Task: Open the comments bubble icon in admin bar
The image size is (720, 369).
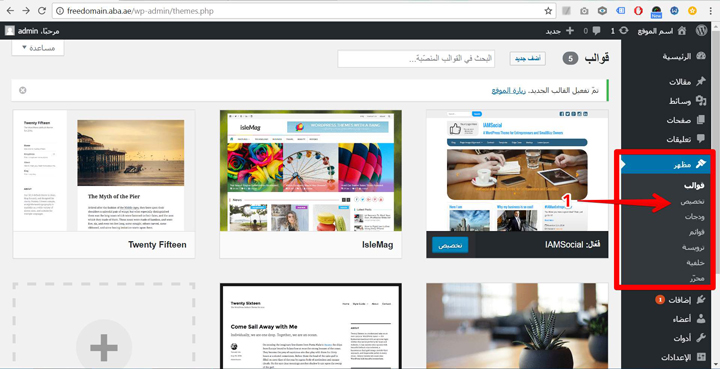Action: [596, 31]
